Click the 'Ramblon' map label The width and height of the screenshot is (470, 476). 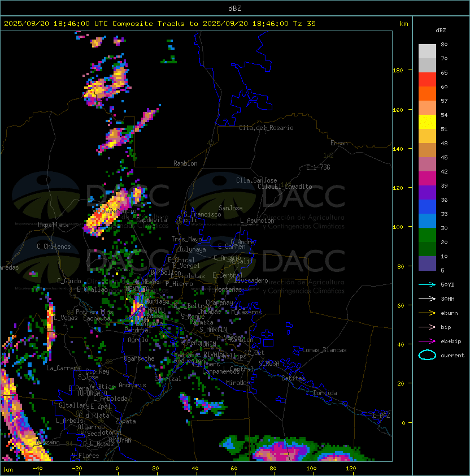185,163
